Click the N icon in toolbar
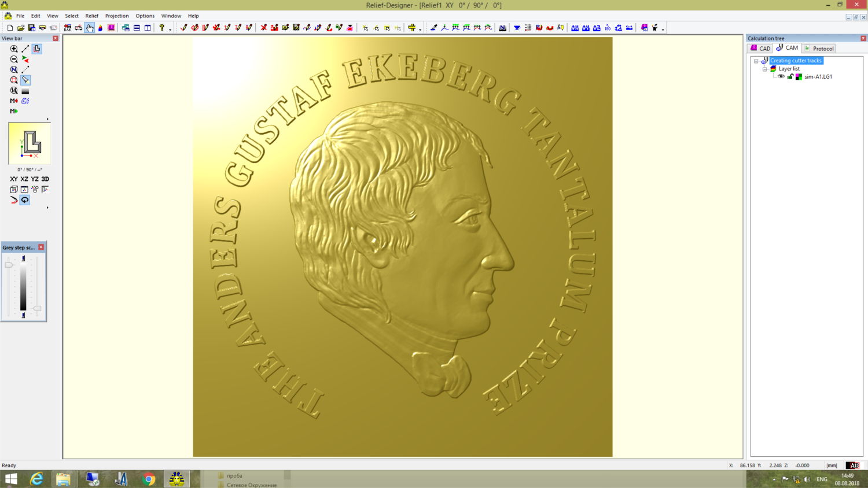 coord(503,28)
